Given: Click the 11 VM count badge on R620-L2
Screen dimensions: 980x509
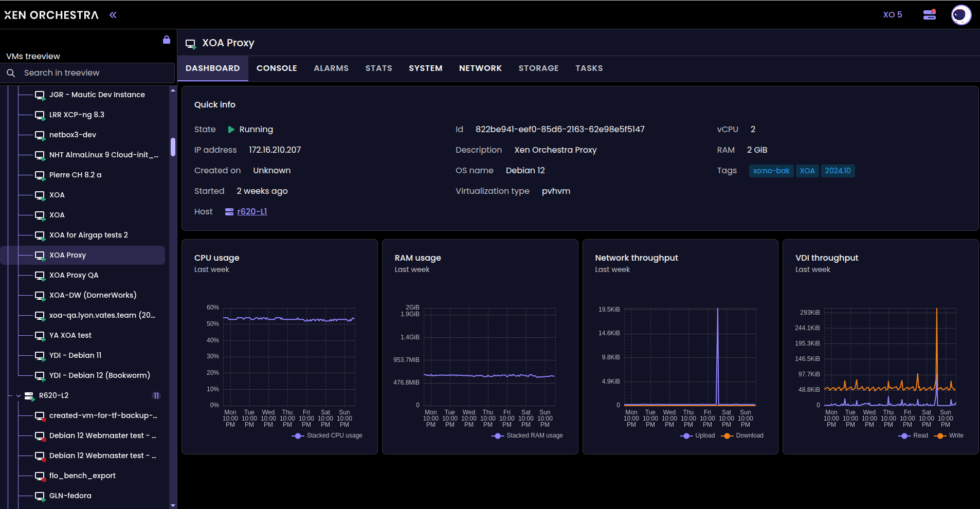Looking at the screenshot, I should pyautogui.click(x=156, y=396).
